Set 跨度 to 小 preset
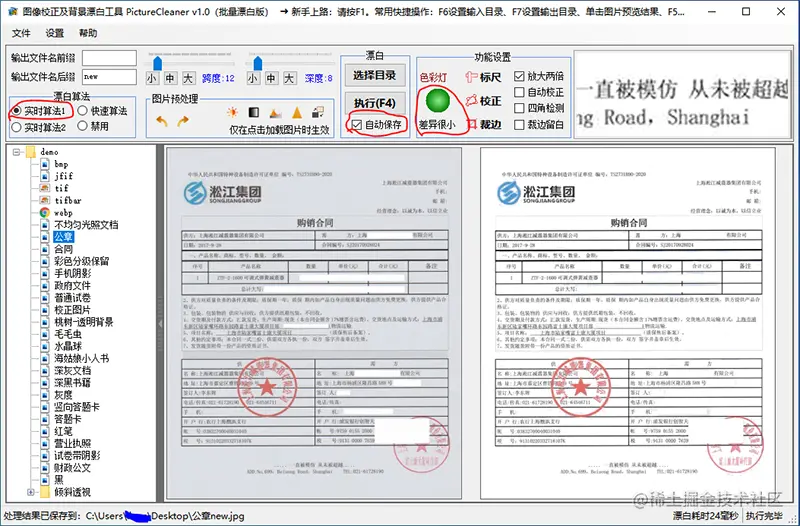The height and width of the screenshot is (526, 800). click(152, 78)
